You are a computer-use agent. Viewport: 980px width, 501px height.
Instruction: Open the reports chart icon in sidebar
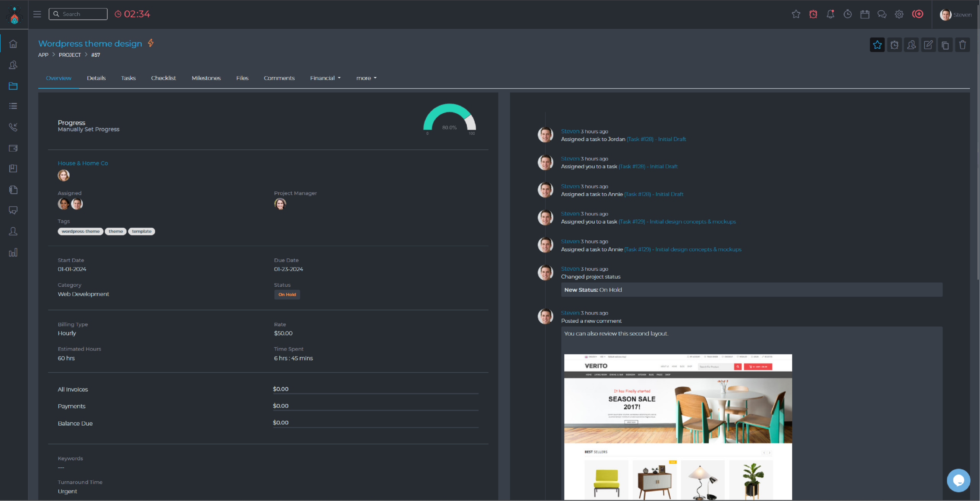coord(13,252)
